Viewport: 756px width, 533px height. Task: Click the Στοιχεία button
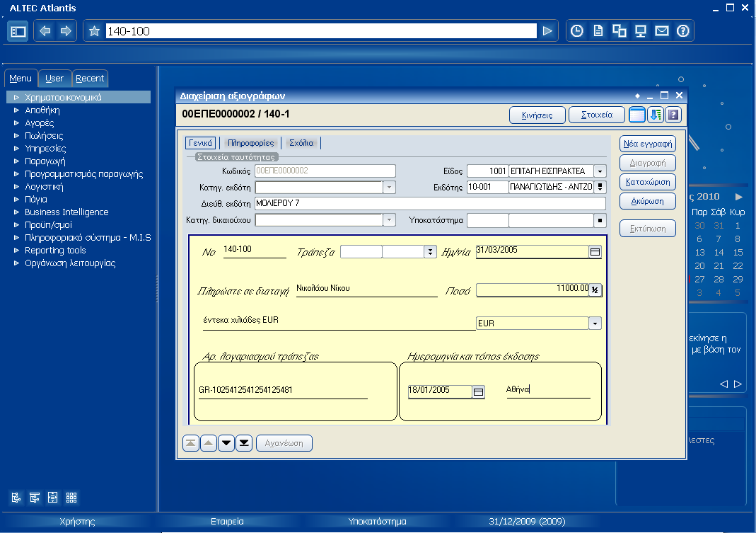tap(597, 115)
